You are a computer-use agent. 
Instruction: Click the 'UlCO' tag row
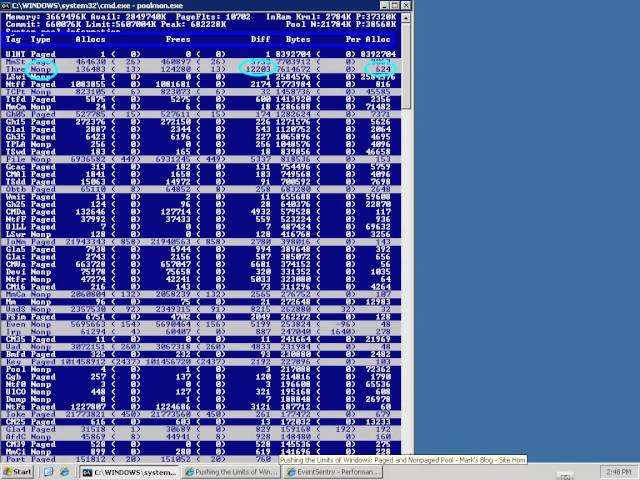[200, 392]
